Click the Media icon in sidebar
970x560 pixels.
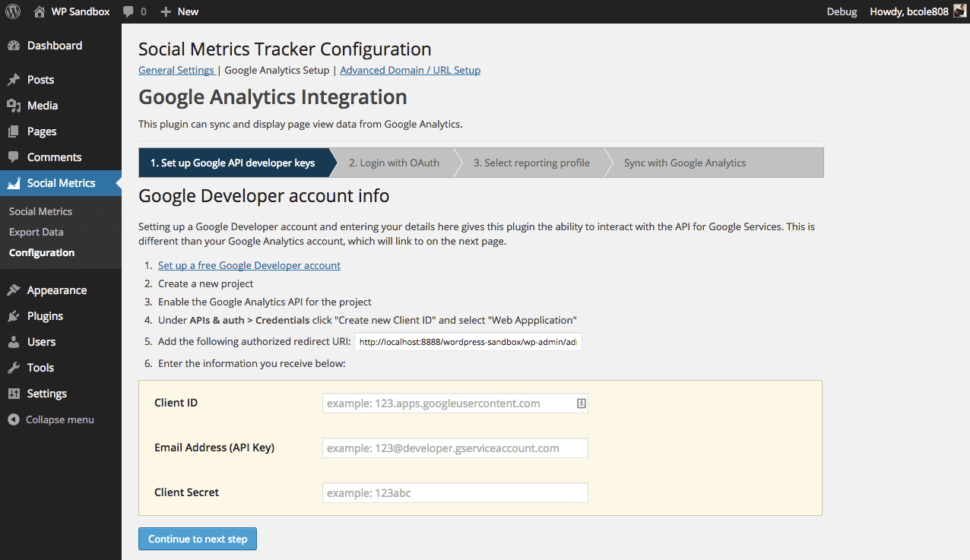[x=14, y=106]
